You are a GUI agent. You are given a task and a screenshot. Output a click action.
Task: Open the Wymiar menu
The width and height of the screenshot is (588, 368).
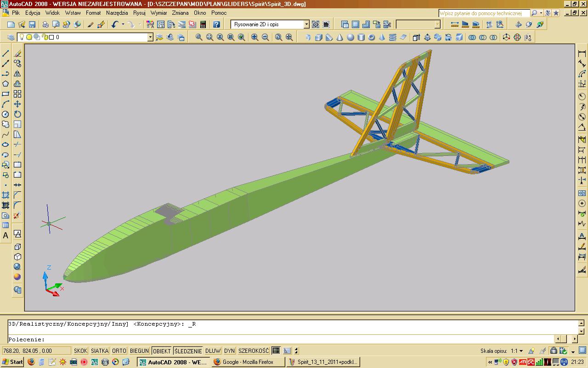click(158, 13)
